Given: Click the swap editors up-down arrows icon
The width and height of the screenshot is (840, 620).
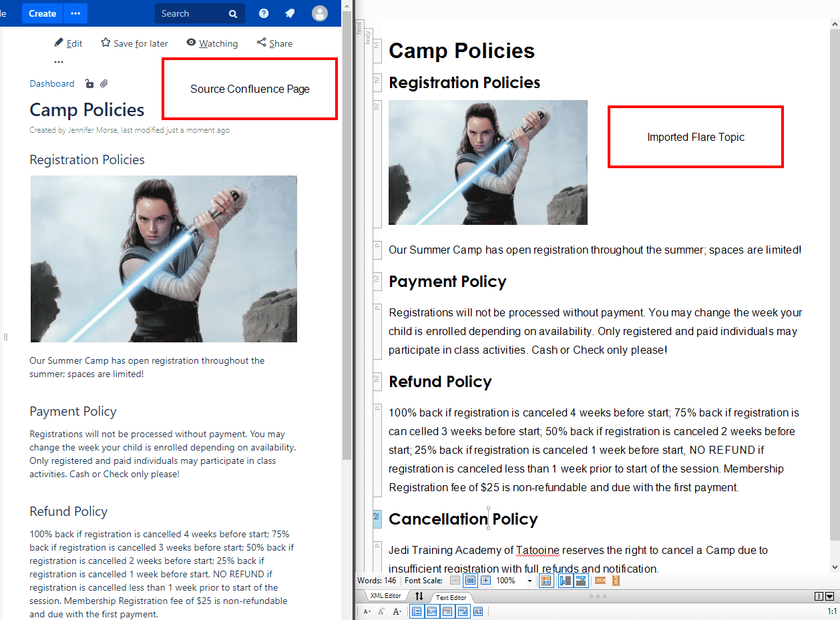Looking at the screenshot, I should 419,596.
